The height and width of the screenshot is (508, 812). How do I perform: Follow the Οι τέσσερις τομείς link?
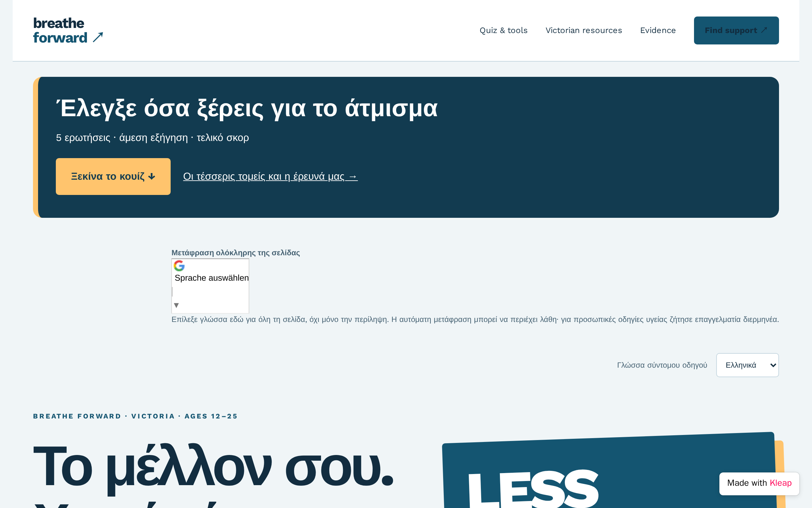coord(271,177)
